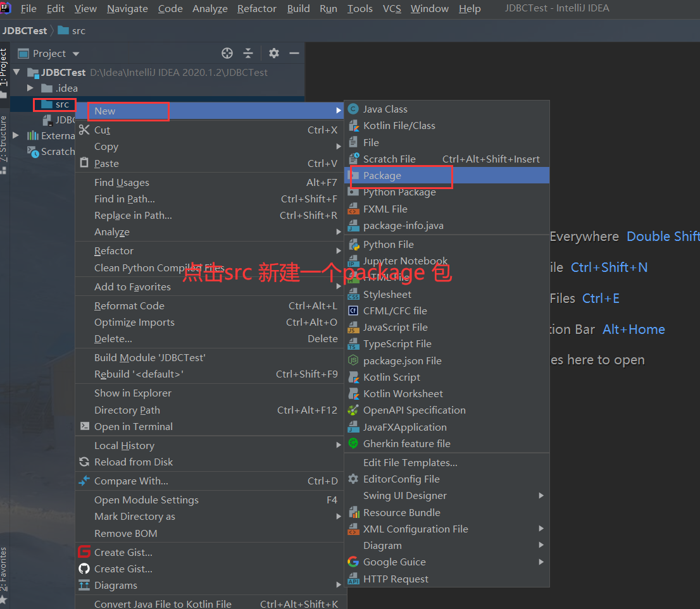Click the Select Opened File crosshair icon

point(227,53)
